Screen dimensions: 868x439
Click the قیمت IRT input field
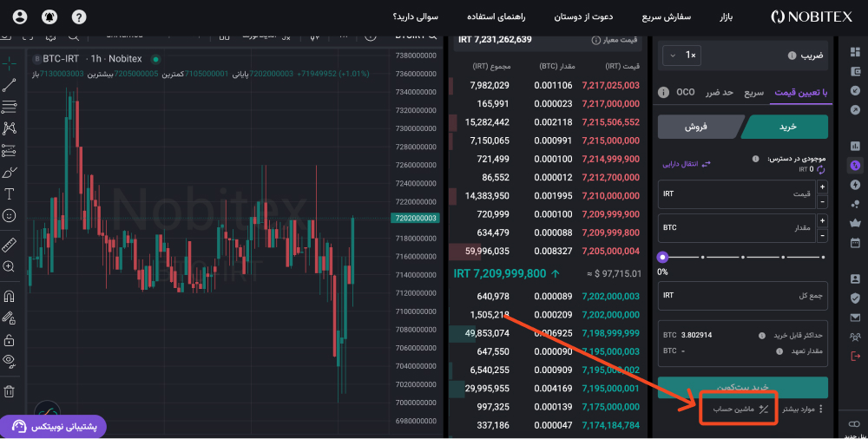click(736, 194)
